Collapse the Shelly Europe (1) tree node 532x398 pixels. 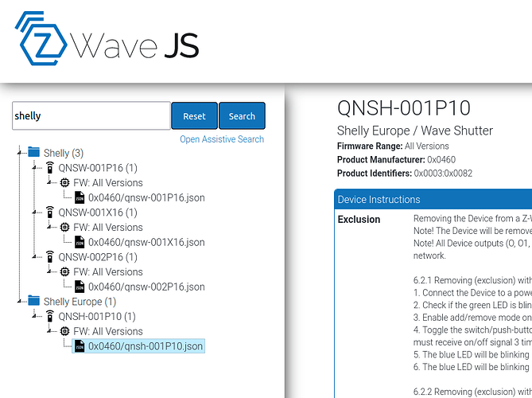coord(19,302)
